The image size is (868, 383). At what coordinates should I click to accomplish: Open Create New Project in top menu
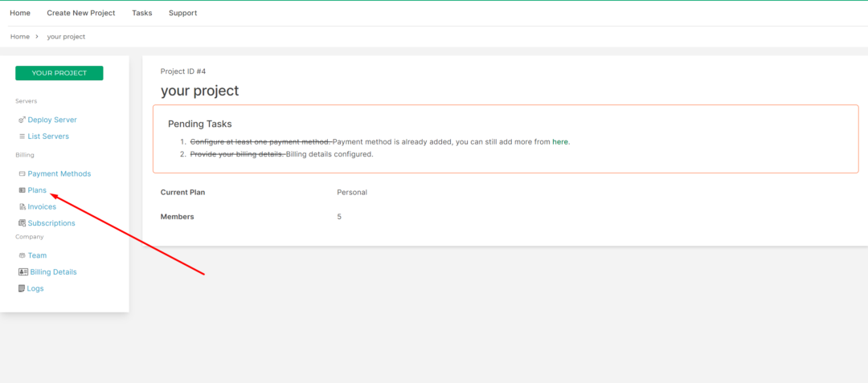[81, 13]
